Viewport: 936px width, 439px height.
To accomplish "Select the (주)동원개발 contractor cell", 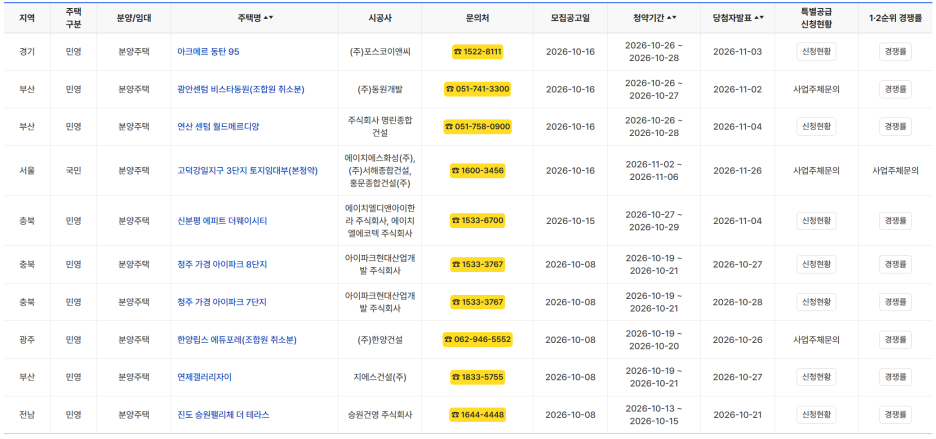I will [x=380, y=90].
